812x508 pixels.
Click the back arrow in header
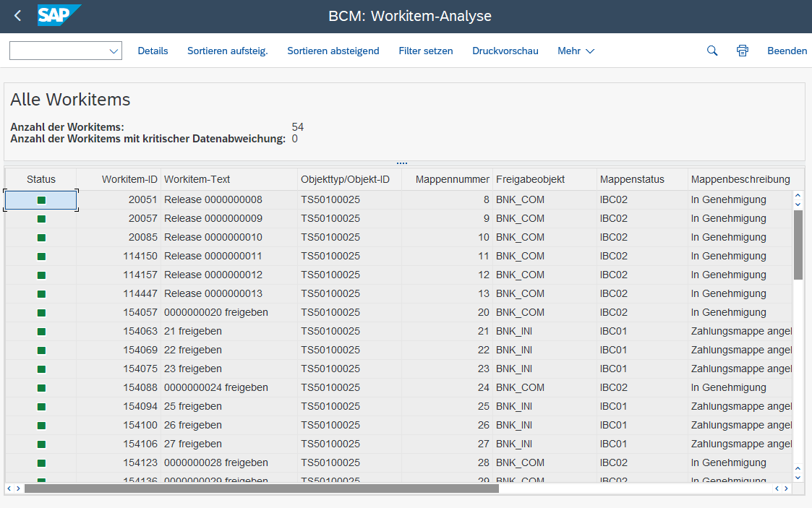click(x=17, y=16)
